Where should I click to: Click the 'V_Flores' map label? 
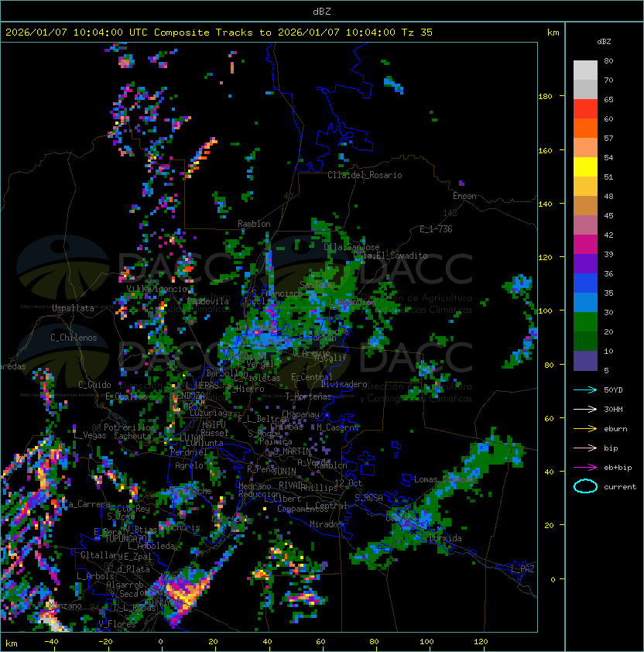[x=117, y=624]
